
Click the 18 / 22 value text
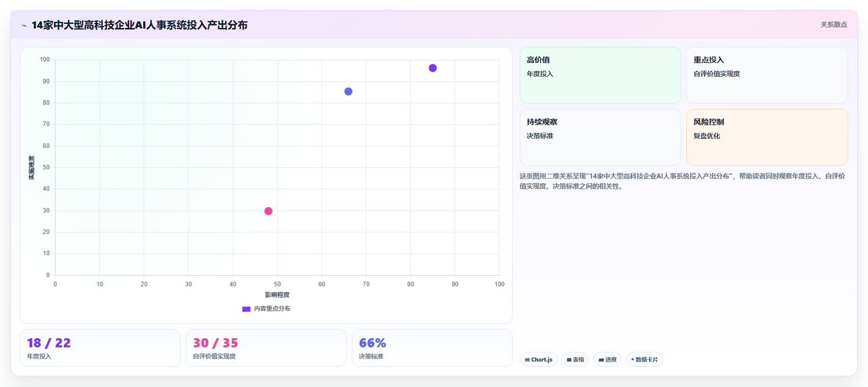49,343
